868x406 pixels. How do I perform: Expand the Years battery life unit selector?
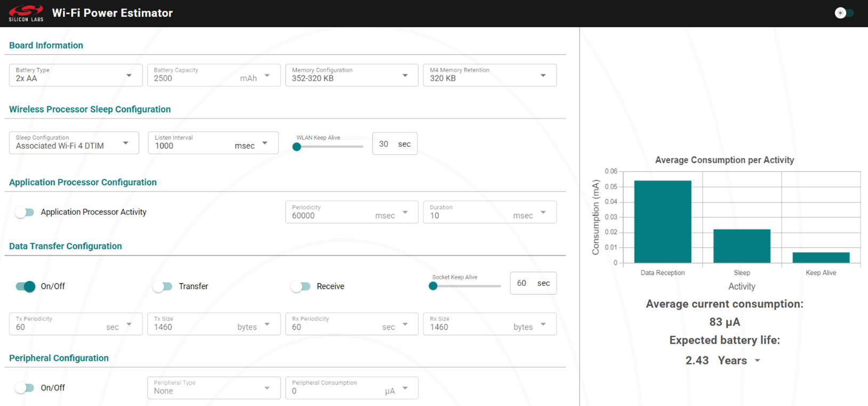pyautogui.click(x=757, y=361)
